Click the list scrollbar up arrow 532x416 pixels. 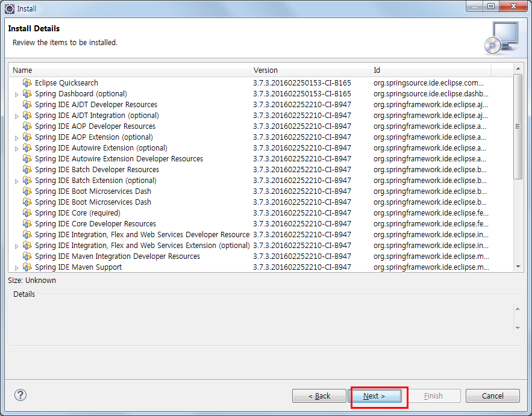click(x=518, y=69)
